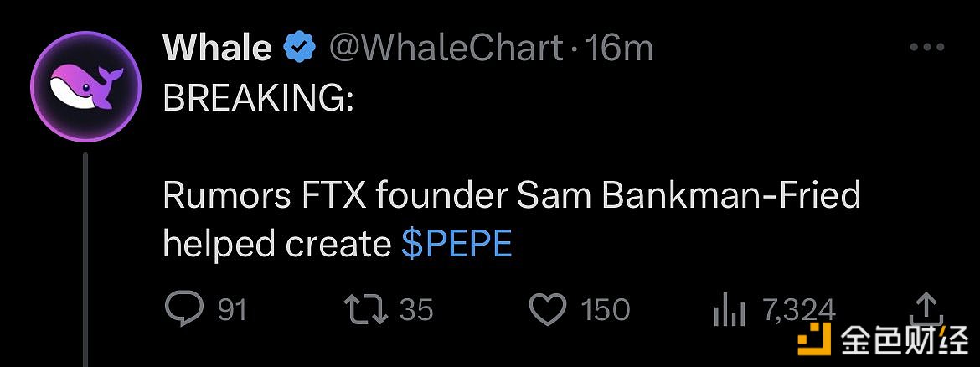Open the @WhaleChart handle link

pyautogui.click(x=446, y=49)
